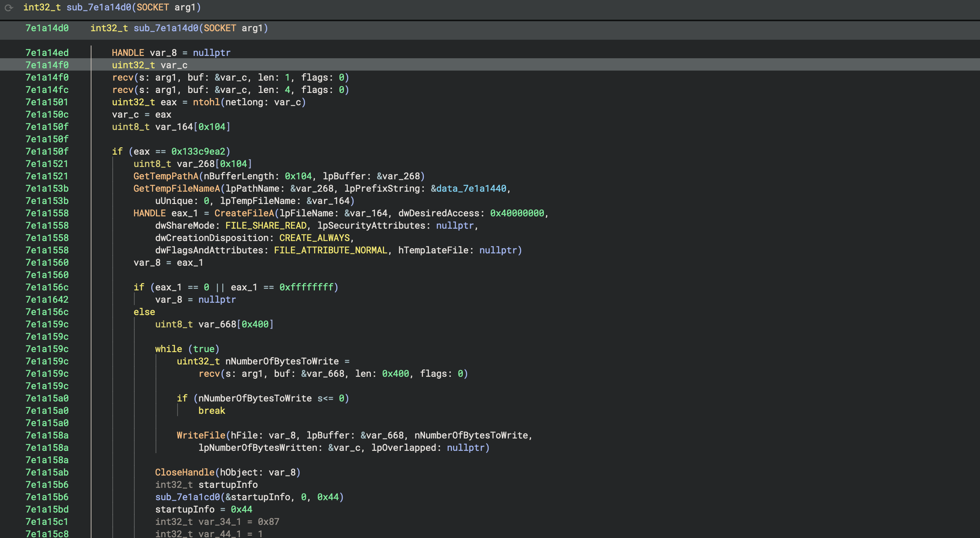
Task: Click the recv call with len: 0x400
Action: (x=333, y=374)
